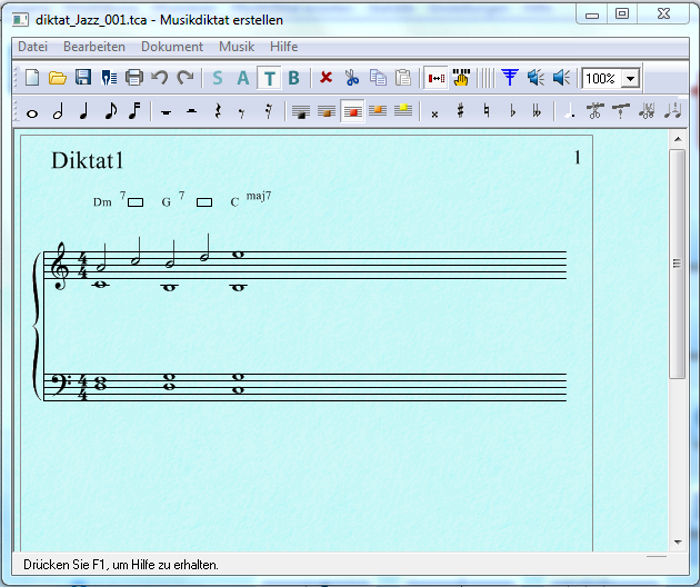
Task: Click the empty chord box after Dm7
Action: click(x=136, y=202)
